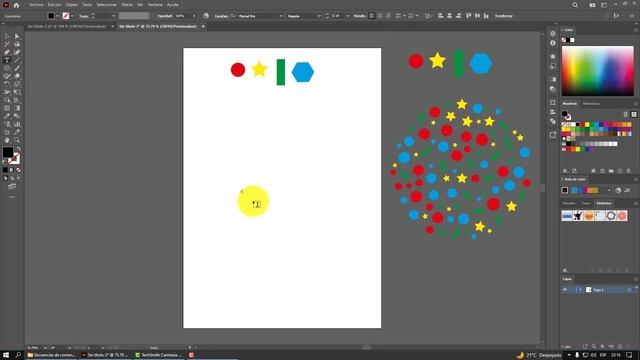
Task: Open the Archivo menu
Action: click(36, 5)
